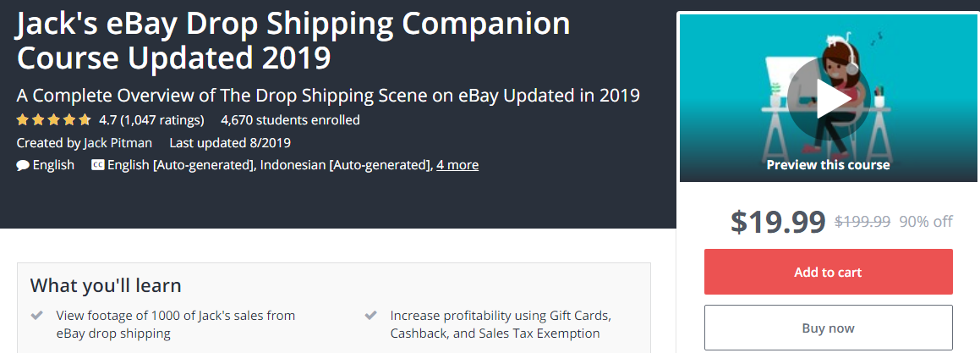This screenshot has width=980, height=353.
Task: Click checkmark beside 'Increase profitability' item
Action: tap(370, 315)
